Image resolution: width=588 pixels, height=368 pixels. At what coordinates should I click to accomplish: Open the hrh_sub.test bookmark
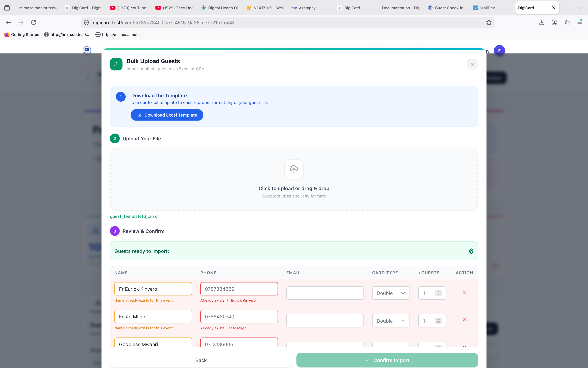click(x=66, y=35)
